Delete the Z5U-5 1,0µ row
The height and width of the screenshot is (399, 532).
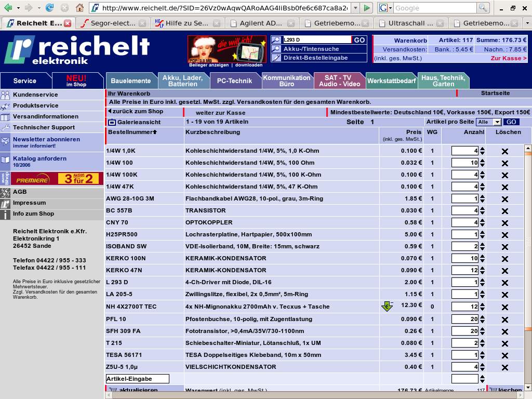(x=505, y=367)
